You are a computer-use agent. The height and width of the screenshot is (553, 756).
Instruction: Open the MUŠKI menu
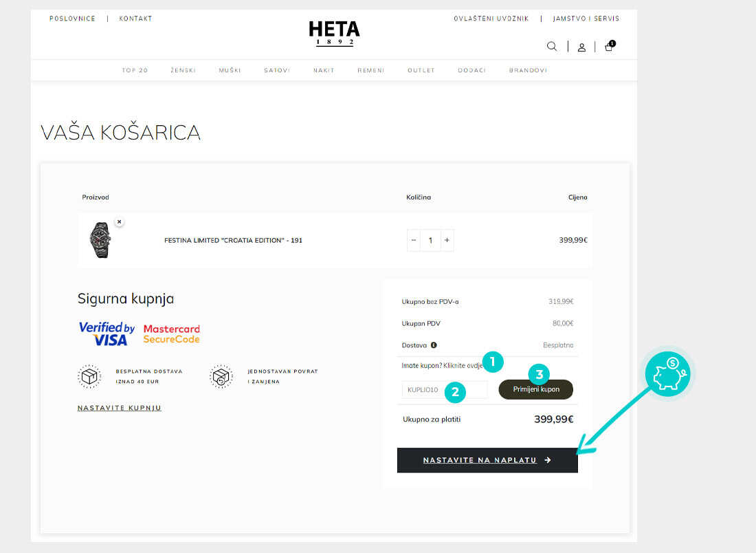pos(230,70)
